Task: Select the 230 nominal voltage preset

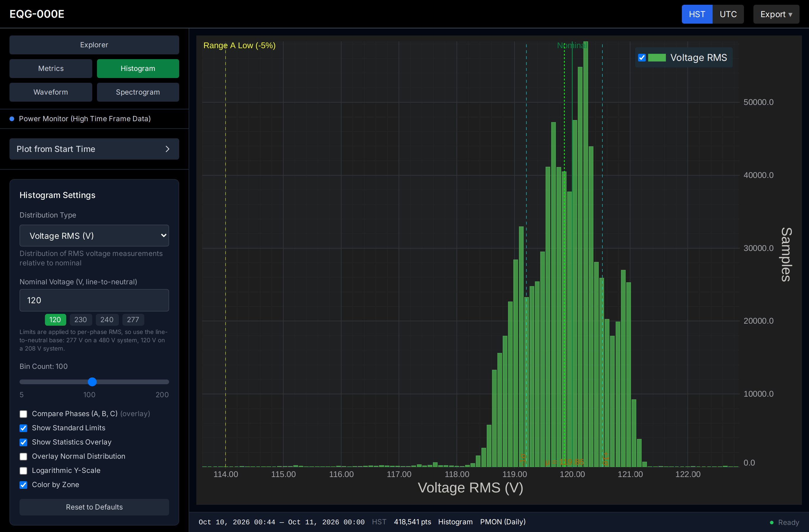Action: tap(80, 320)
